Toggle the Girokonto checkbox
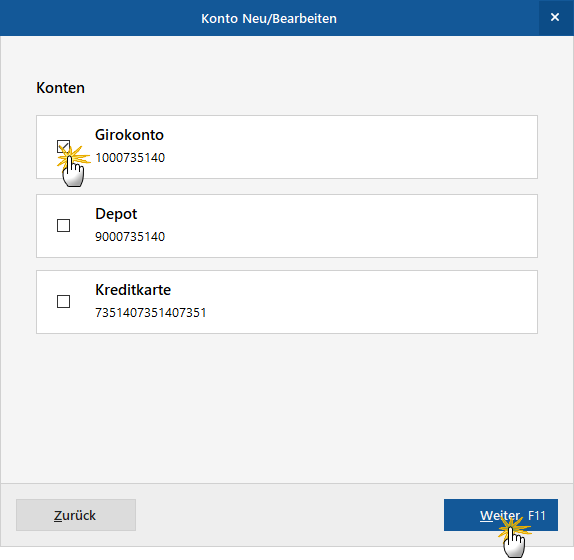Screen dimensions: 574x560 tap(63, 146)
